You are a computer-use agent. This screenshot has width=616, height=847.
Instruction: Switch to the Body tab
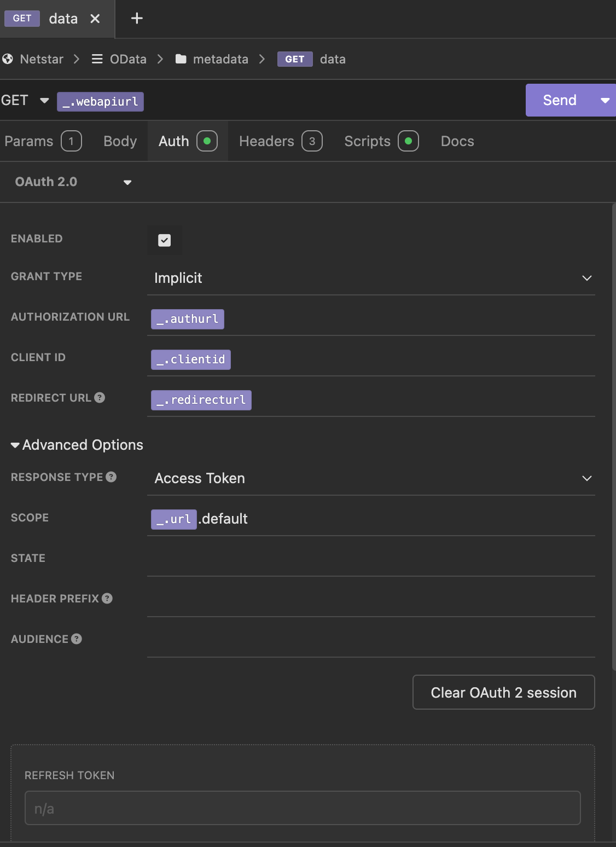pos(120,141)
